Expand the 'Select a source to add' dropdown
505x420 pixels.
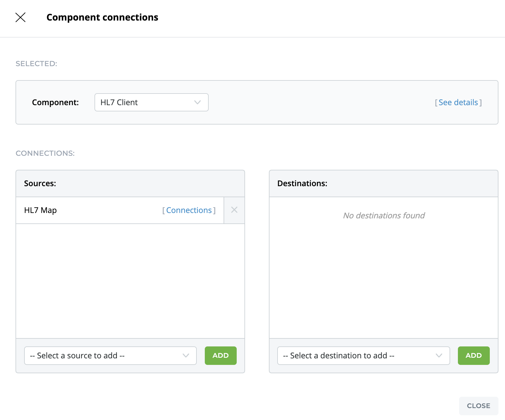110,355
